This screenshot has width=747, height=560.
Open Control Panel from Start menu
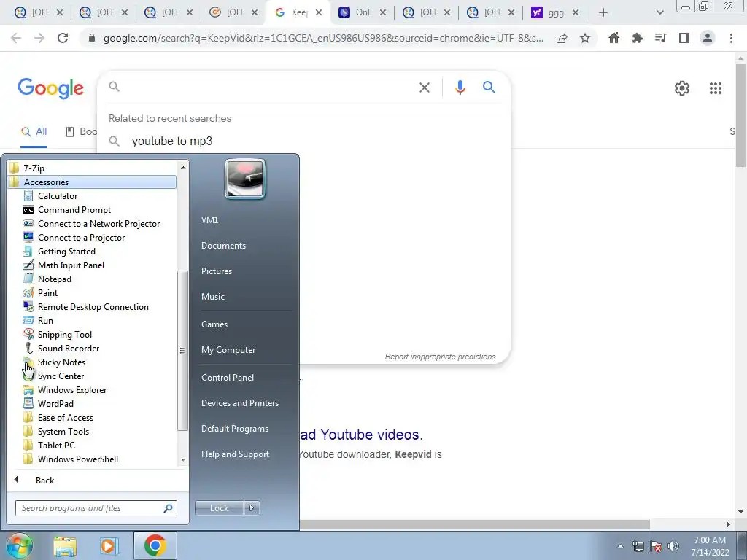(x=228, y=377)
